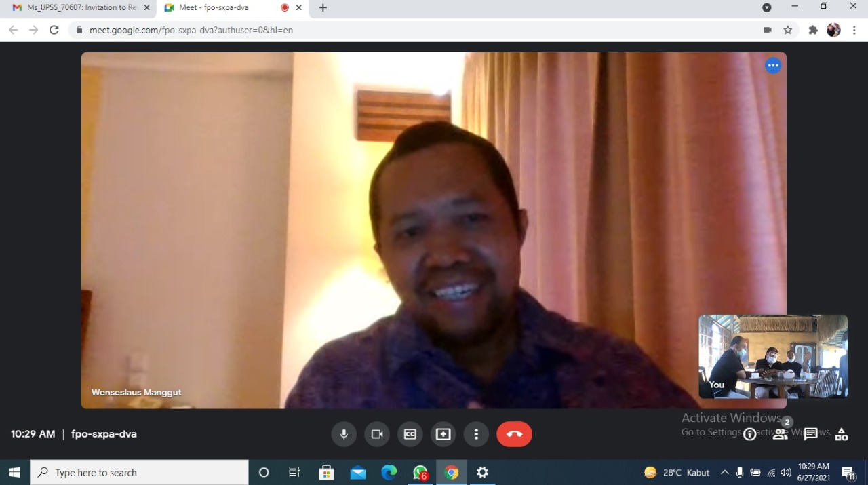Open Chrome extensions puzzle icon
This screenshot has height=485, width=868.
point(813,30)
